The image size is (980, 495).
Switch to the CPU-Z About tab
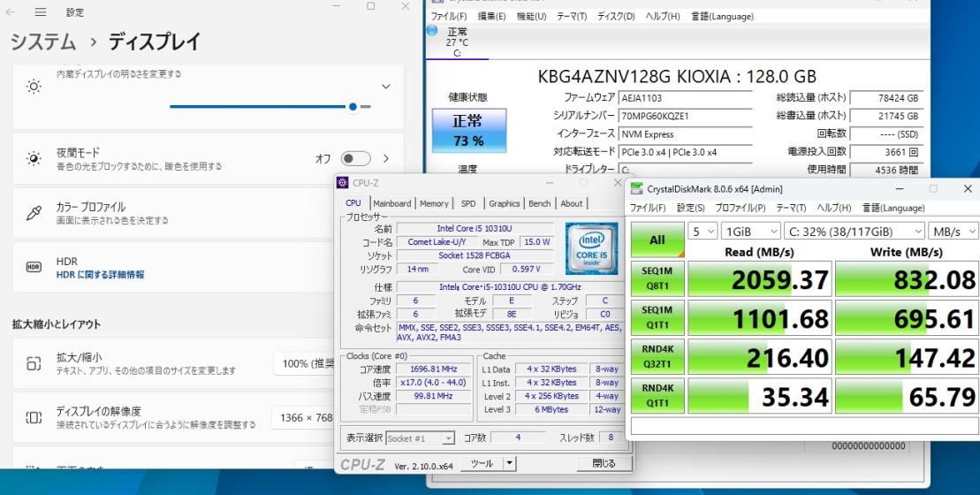click(x=571, y=203)
